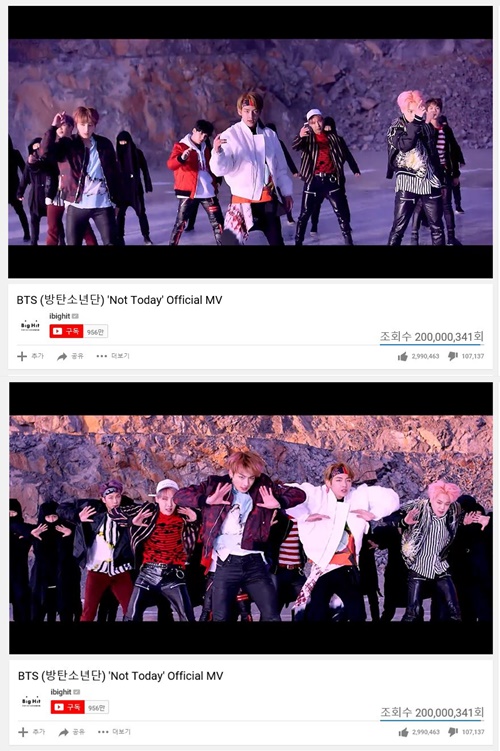This screenshot has height=751, width=500.
Task: Play the top Not Today video frame
Action: 250,142
